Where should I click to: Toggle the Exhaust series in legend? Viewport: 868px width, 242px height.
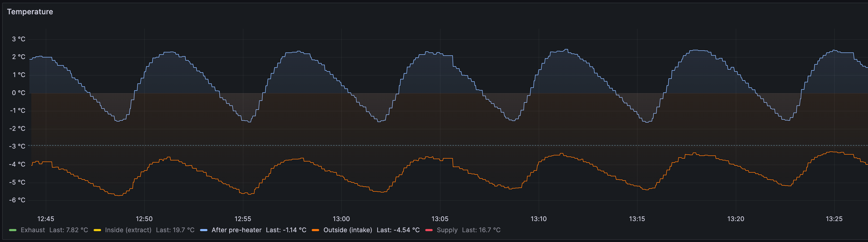33,230
